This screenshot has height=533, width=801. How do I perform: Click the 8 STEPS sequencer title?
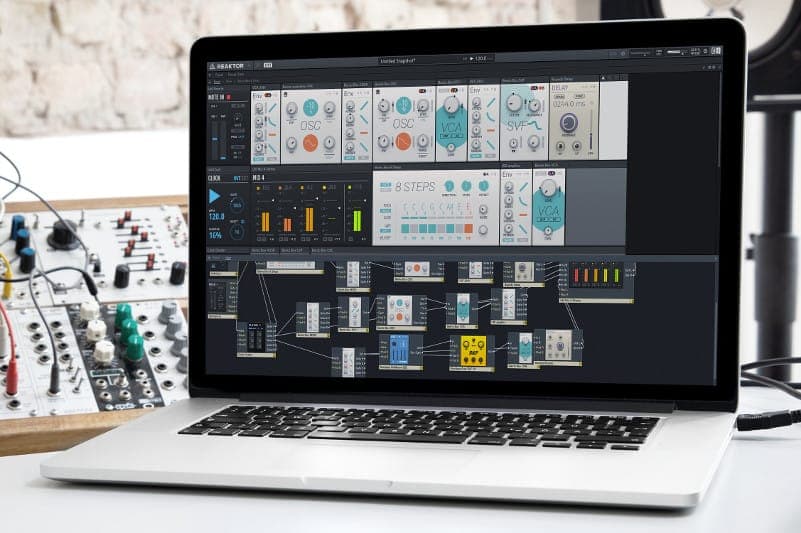pyautogui.click(x=415, y=187)
